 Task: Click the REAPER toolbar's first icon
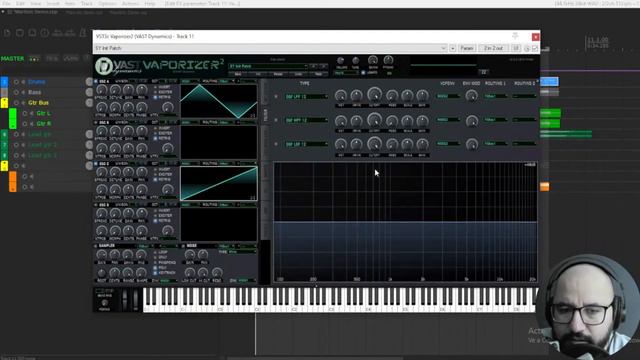pyautogui.click(x=7, y=33)
